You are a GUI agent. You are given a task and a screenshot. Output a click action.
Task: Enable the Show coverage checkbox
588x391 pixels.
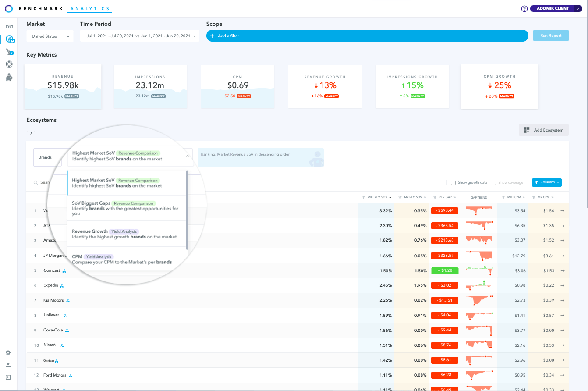[494, 182]
